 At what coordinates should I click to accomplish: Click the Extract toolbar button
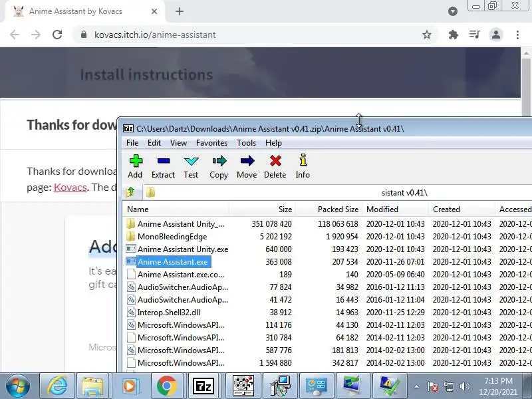(x=163, y=166)
